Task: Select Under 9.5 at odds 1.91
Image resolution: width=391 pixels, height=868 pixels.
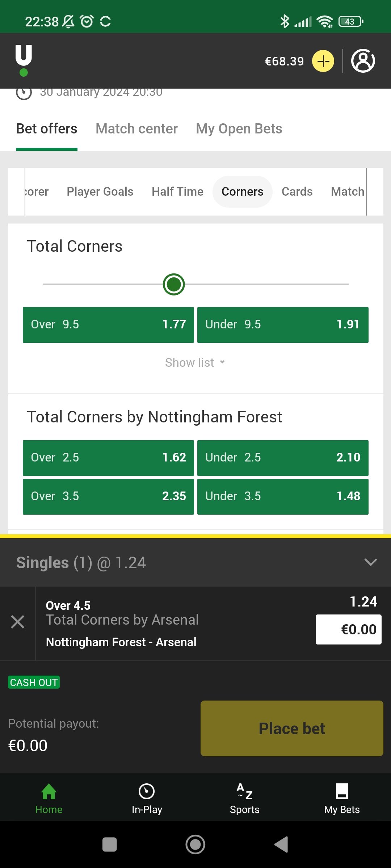Action: tap(283, 325)
